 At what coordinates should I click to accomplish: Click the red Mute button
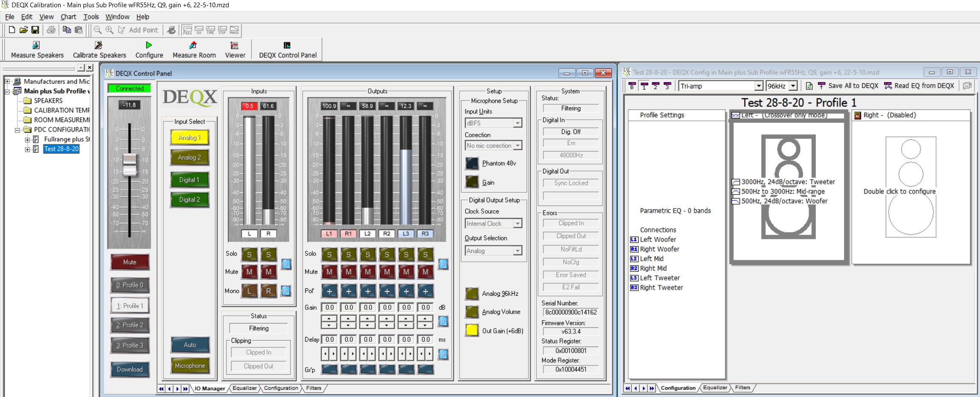click(130, 262)
